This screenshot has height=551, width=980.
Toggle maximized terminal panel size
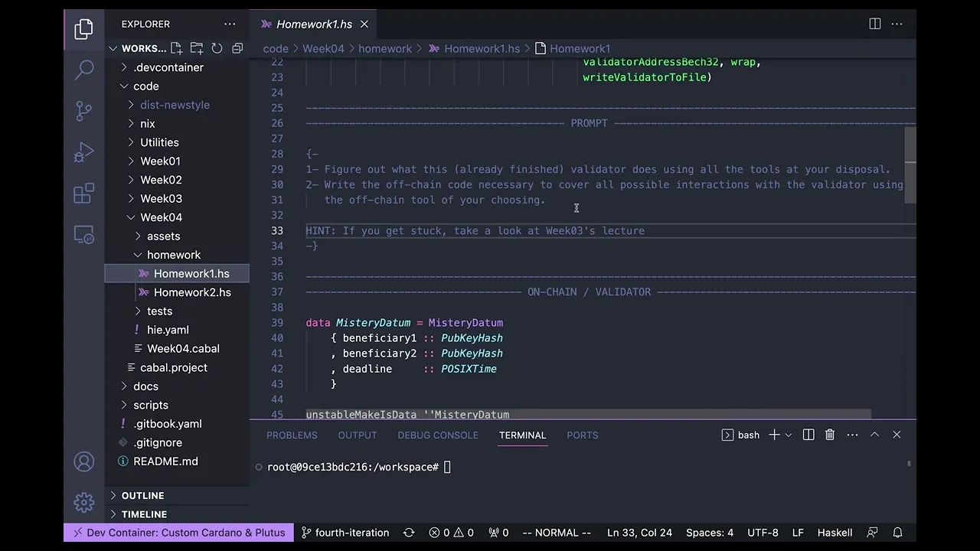point(874,435)
